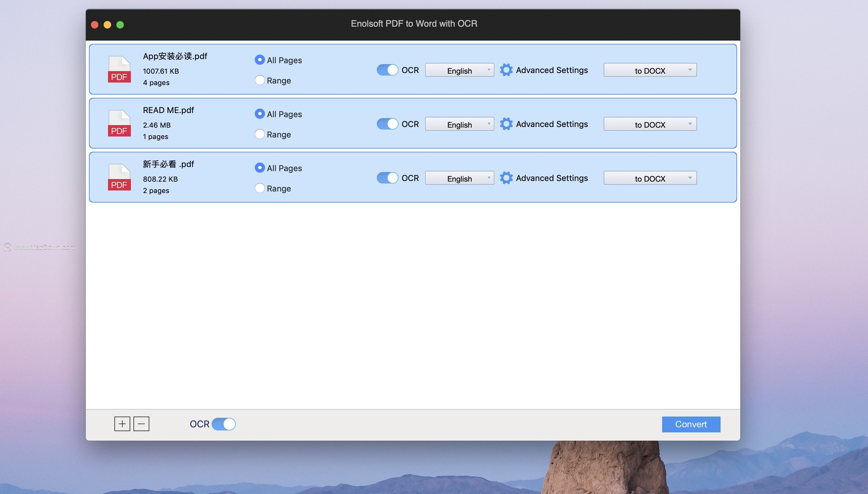Click the 1007.61 KB file size text

tap(161, 71)
